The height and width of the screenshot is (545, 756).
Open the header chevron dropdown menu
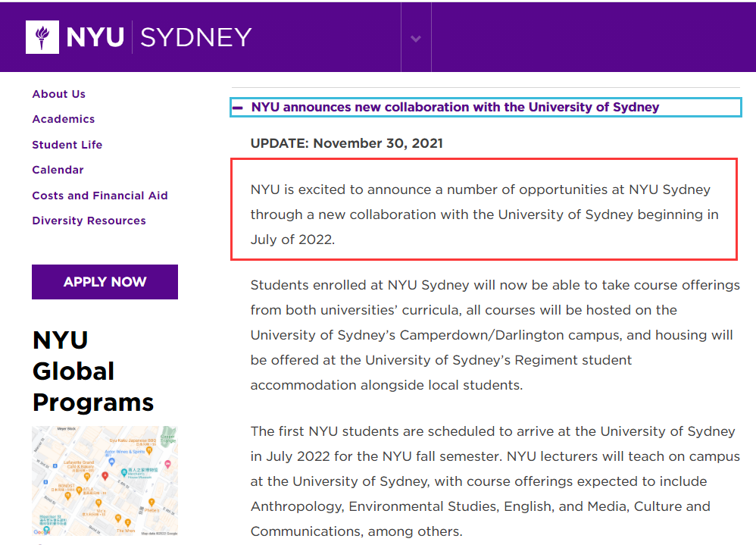coord(415,38)
